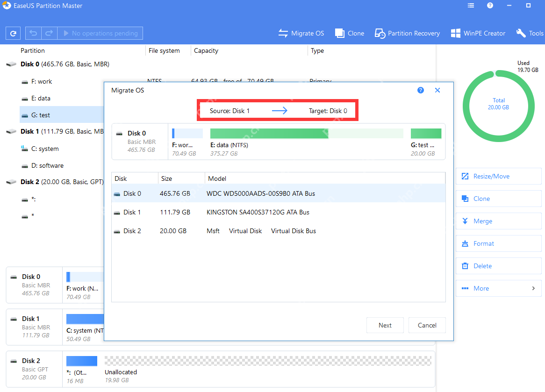Select Disk 2 in bottom disk map

[35, 369]
